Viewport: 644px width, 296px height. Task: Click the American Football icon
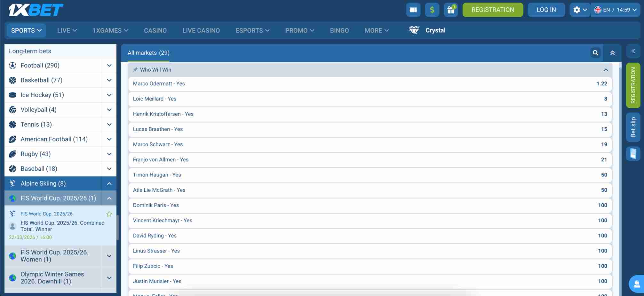click(12, 139)
